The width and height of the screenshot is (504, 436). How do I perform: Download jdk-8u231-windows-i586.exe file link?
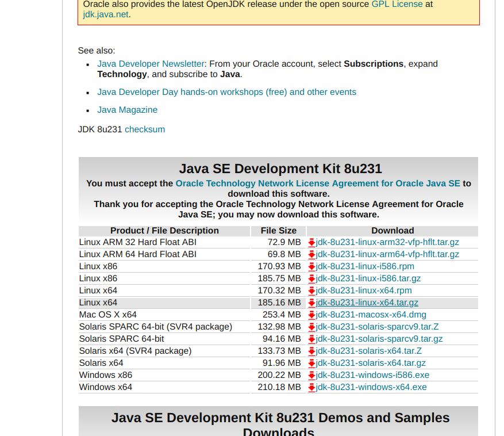[372, 375]
